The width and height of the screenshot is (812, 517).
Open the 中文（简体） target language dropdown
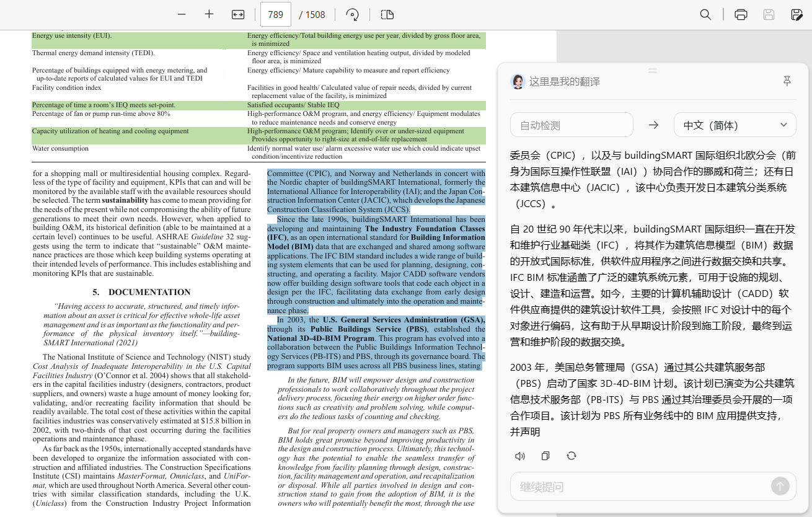(735, 125)
